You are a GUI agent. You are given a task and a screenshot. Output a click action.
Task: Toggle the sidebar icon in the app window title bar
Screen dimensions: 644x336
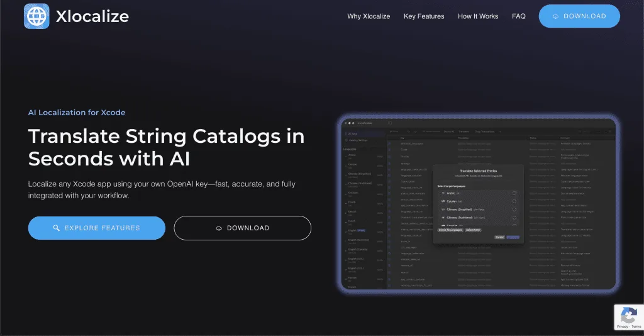coord(390,123)
